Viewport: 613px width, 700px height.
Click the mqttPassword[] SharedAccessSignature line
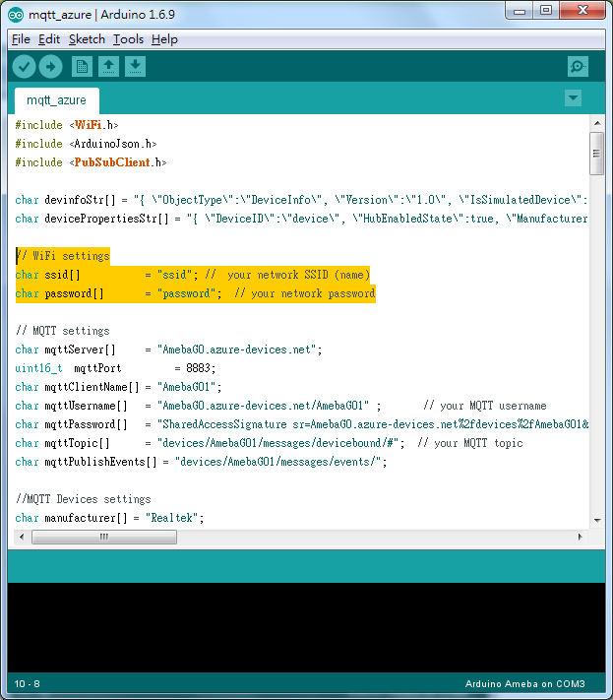(302, 424)
